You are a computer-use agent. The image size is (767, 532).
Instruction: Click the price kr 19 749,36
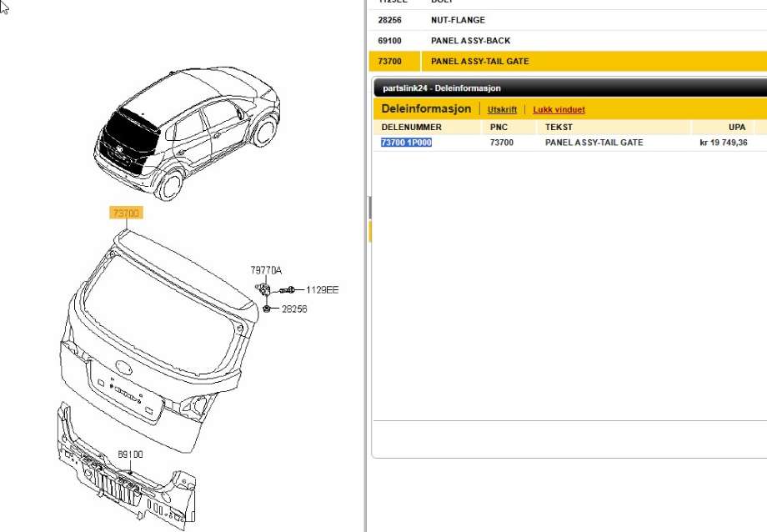(724, 143)
